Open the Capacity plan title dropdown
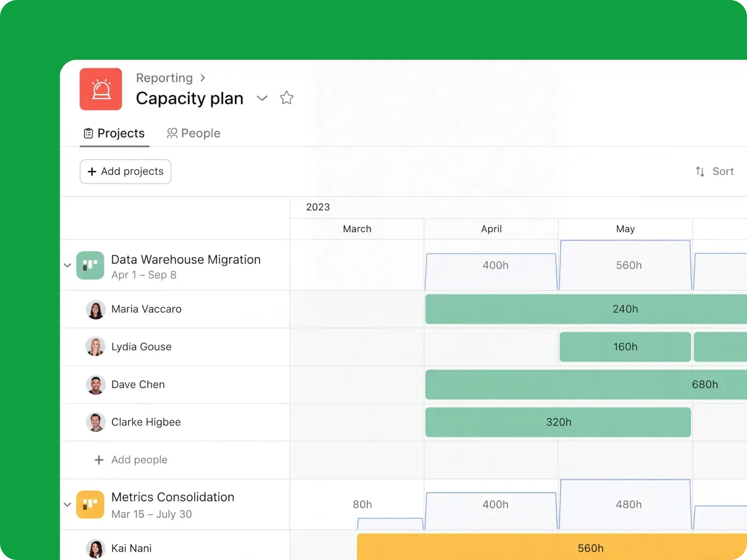This screenshot has width=747, height=560. tap(261, 98)
